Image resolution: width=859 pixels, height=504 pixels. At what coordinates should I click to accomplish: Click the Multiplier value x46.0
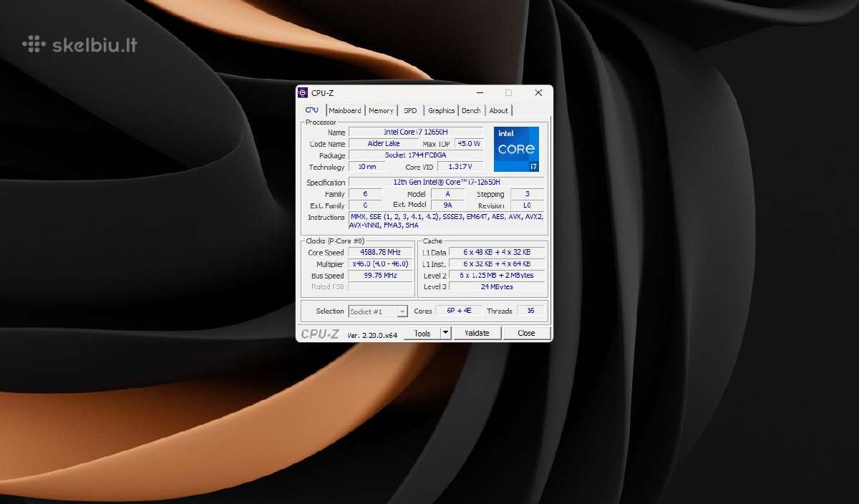380,264
